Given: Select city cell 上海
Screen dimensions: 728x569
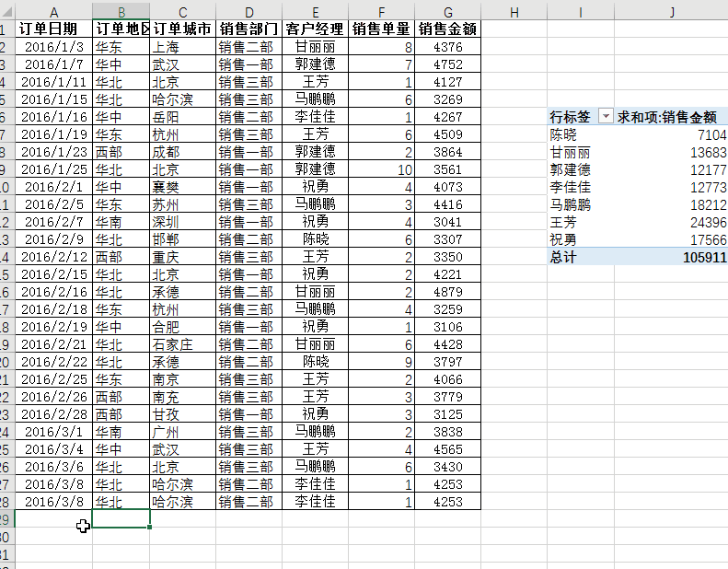Looking at the screenshot, I should (183, 46).
